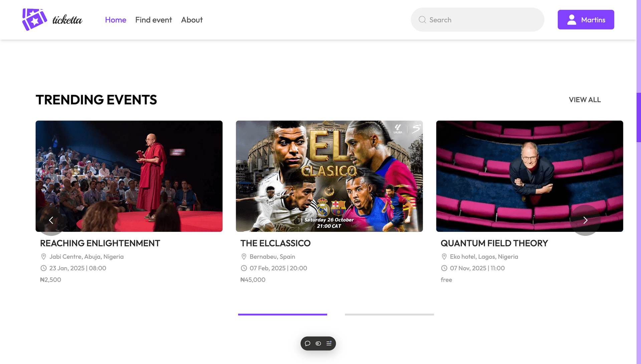
Task: Click the ₦2,500 price
Action: pyautogui.click(x=50, y=280)
